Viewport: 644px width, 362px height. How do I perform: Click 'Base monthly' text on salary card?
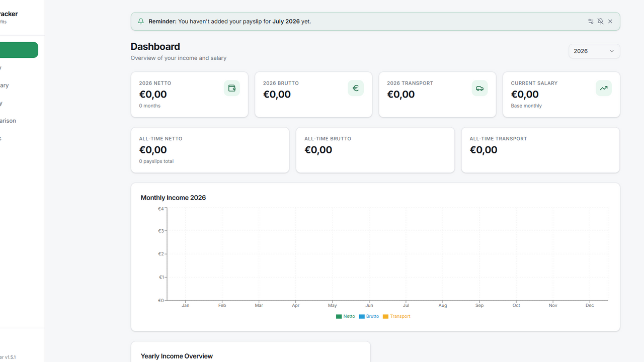[526, 106]
